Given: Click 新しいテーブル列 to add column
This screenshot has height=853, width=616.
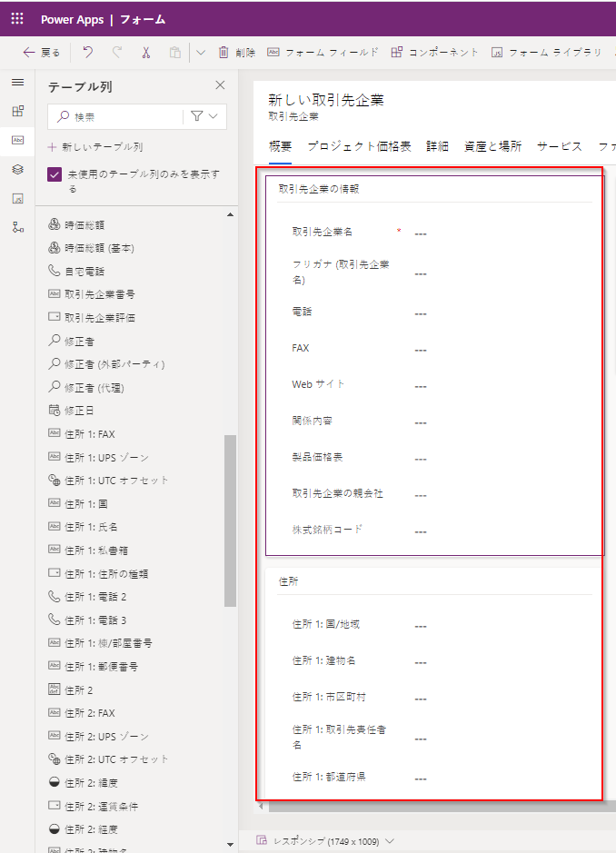Looking at the screenshot, I should tap(95, 147).
